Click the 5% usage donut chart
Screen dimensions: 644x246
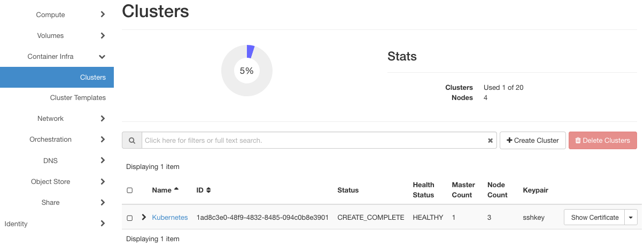tap(247, 71)
